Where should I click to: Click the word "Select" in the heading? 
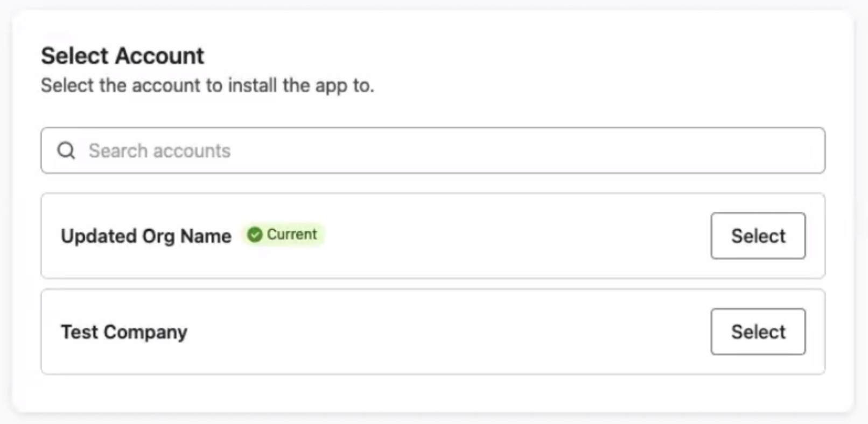point(75,56)
